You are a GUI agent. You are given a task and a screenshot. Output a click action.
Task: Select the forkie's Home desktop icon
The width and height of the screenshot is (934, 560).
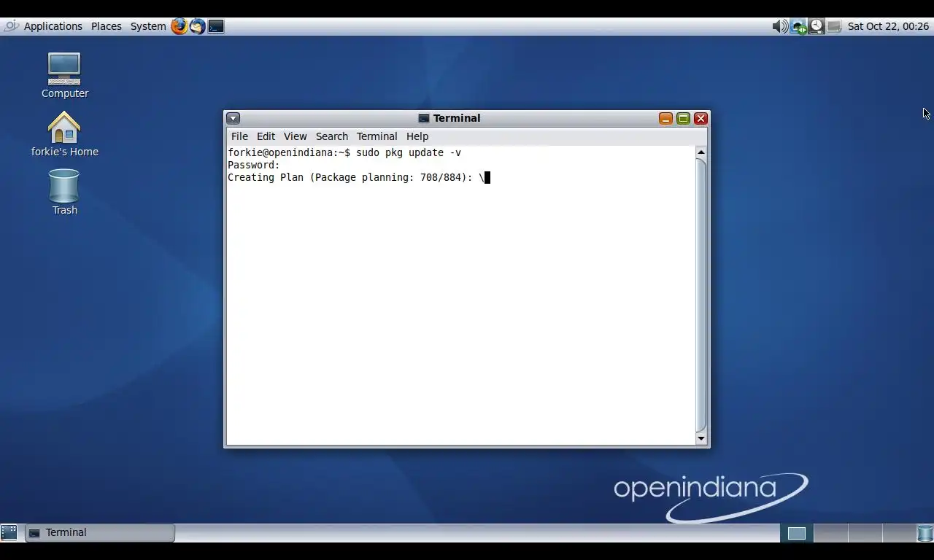click(64, 134)
